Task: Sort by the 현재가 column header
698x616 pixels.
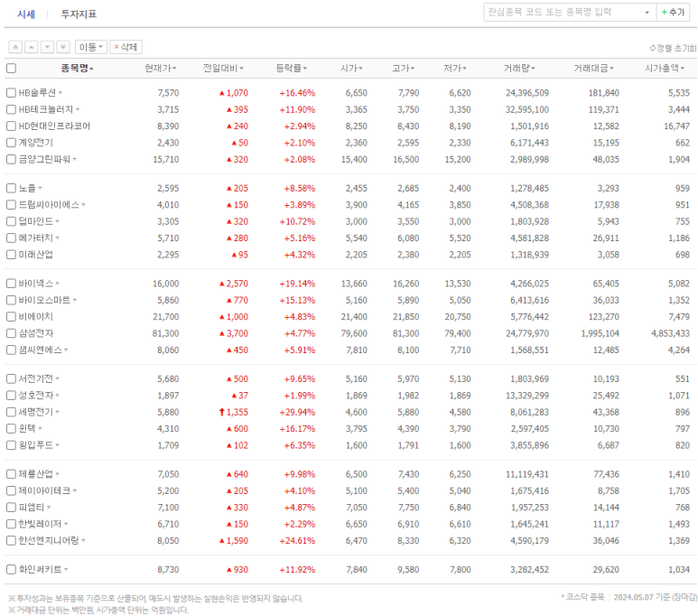Action: click(x=160, y=68)
